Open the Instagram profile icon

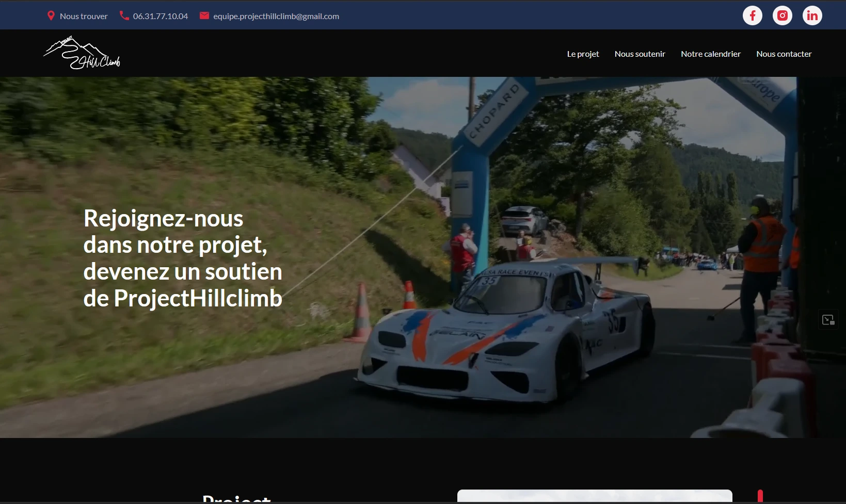pos(782,15)
